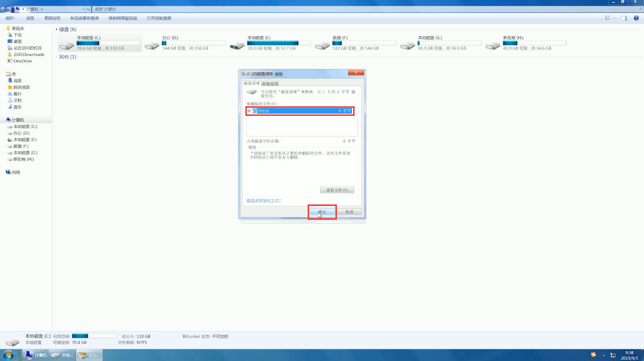644x361 pixels.
Task: Open 新加卷 (H:) in sidebar tree
Action: click(x=20, y=159)
